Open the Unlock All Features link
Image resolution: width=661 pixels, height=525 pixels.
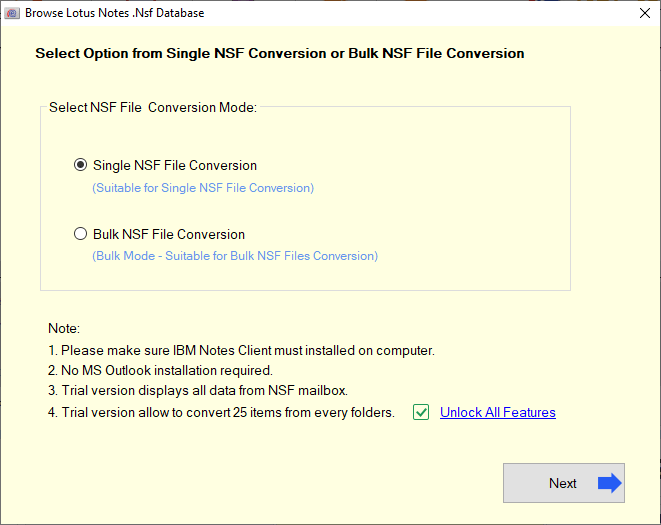(x=497, y=412)
